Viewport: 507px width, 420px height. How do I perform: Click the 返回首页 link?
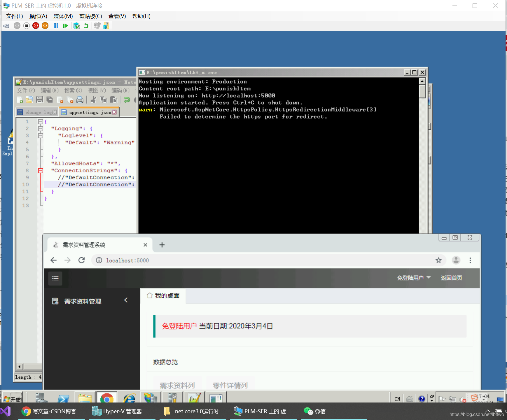[x=452, y=278]
